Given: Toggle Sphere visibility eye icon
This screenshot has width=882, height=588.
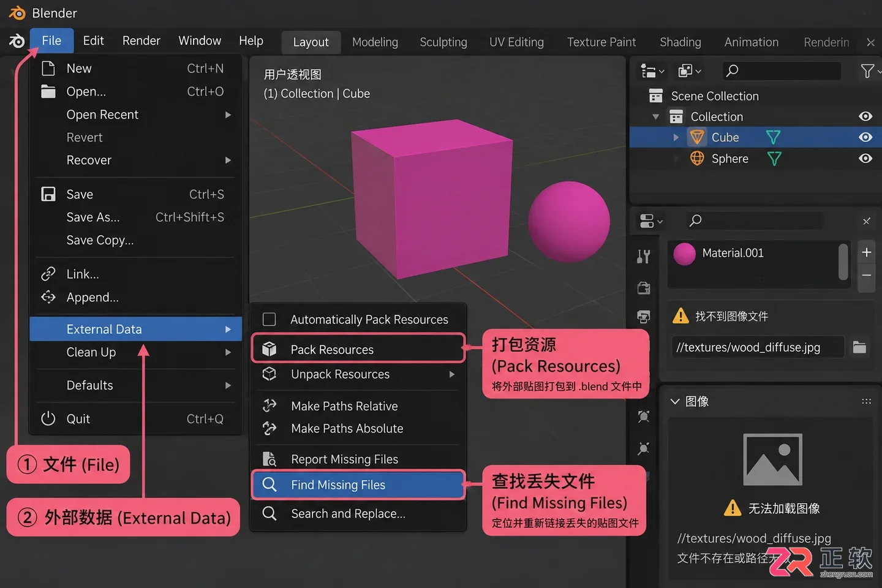Looking at the screenshot, I should click(x=865, y=158).
